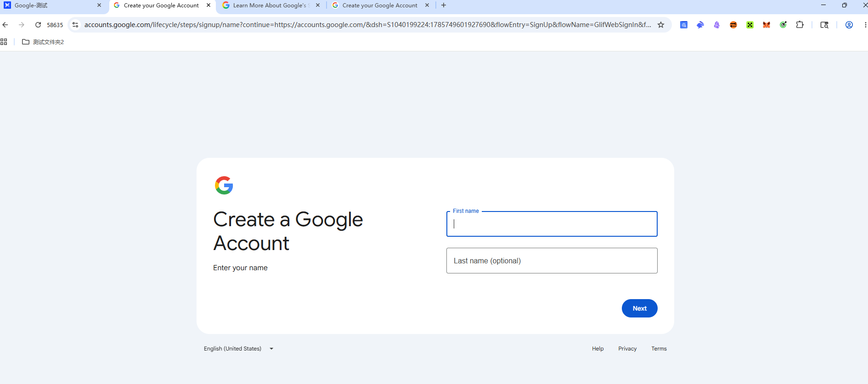Image resolution: width=868 pixels, height=384 pixels.
Task: Click the 58635 label beside reload
Action: pyautogui.click(x=55, y=25)
